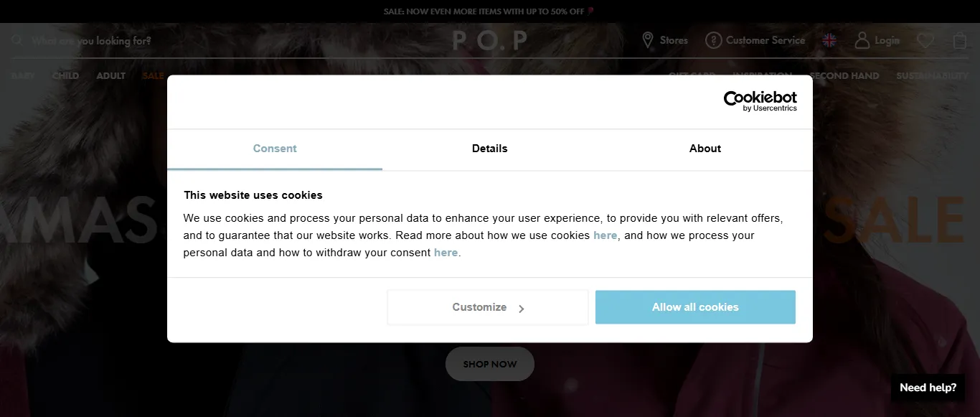
Task: Expand cookie options via the Customize button
Action: tap(488, 307)
